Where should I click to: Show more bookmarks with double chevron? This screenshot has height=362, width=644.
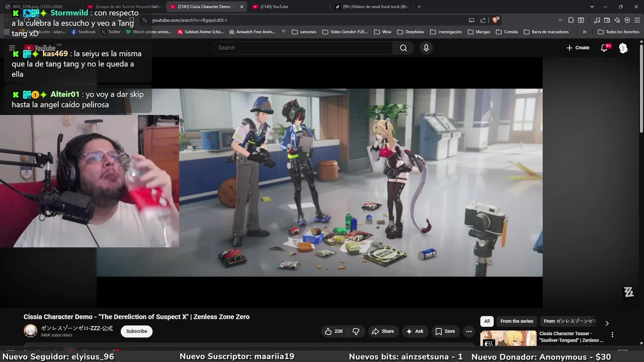pos(584,32)
